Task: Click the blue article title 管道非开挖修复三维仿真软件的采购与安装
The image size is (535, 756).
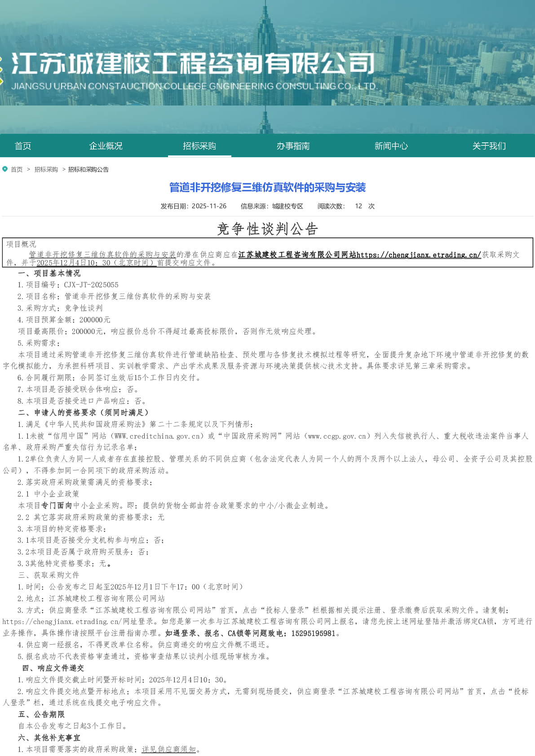Action: pyautogui.click(x=267, y=188)
